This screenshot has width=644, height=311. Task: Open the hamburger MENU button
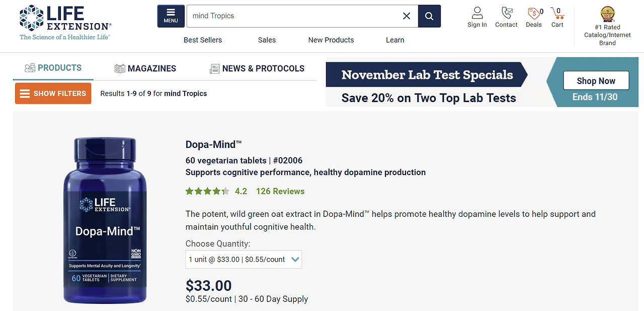pyautogui.click(x=171, y=16)
